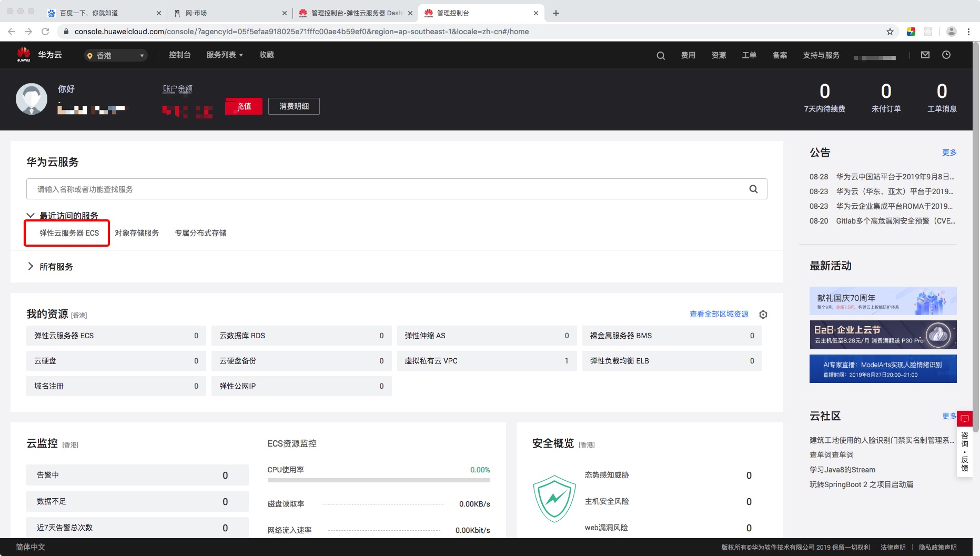The width and height of the screenshot is (980, 556).
Task: Click 更多 beside 云社区 heading
Action: coord(949,416)
